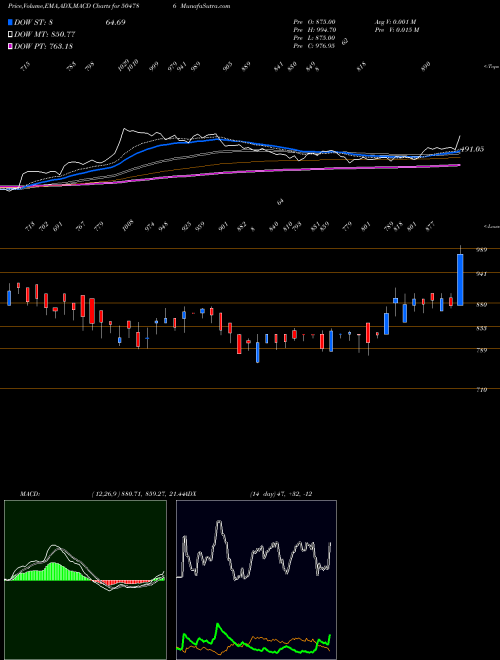Click the tall blue latest candlestick
The width and height of the screenshot is (500, 660).
(x=460, y=280)
